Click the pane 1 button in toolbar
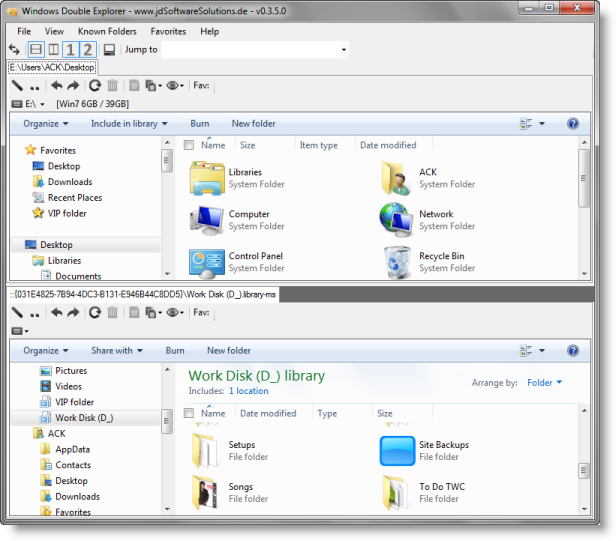This screenshot has width=616, height=541. click(x=70, y=49)
